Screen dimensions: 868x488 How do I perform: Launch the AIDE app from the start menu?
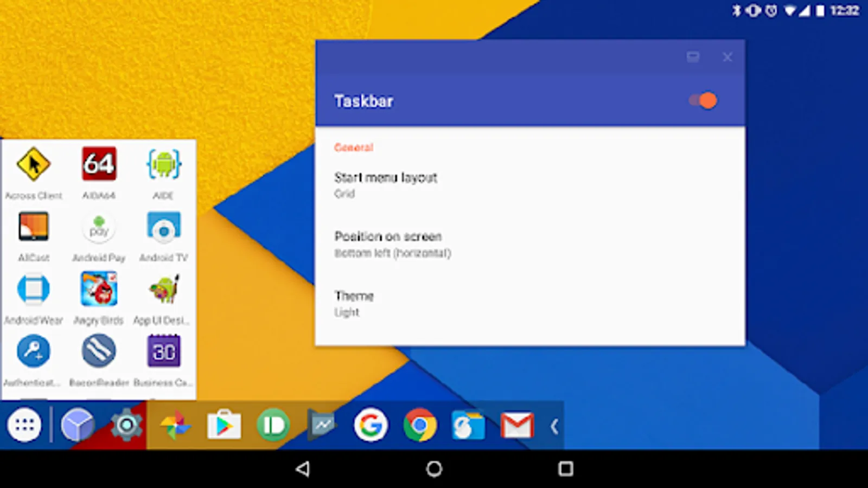pos(163,164)
